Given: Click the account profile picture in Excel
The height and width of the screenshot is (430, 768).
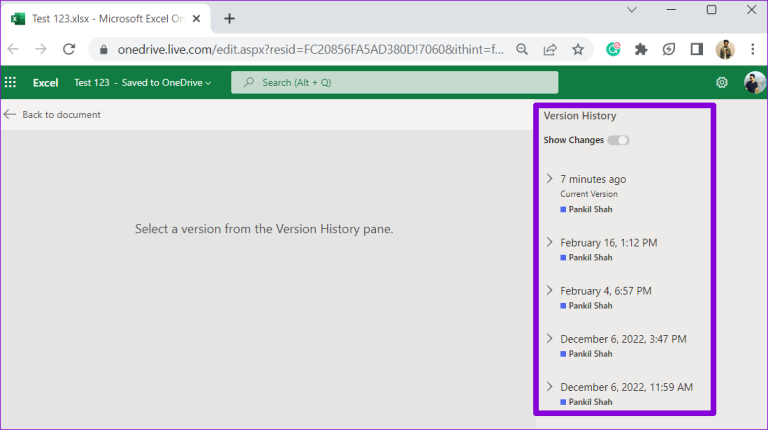Looking at the screenshot, I should pyautogui.click(x=754, y=83).
